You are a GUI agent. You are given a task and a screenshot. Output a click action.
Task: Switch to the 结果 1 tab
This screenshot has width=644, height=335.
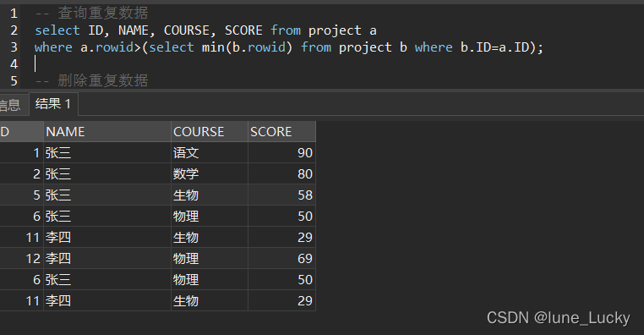(53, 104)
